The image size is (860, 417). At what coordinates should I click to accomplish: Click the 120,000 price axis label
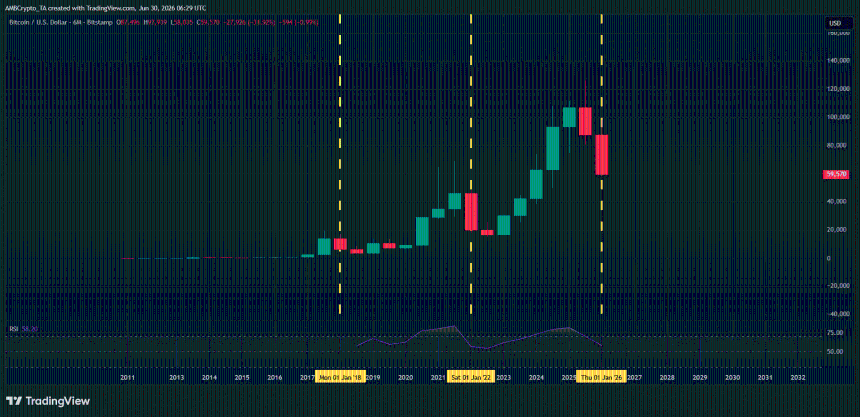(x=836, y=89)
